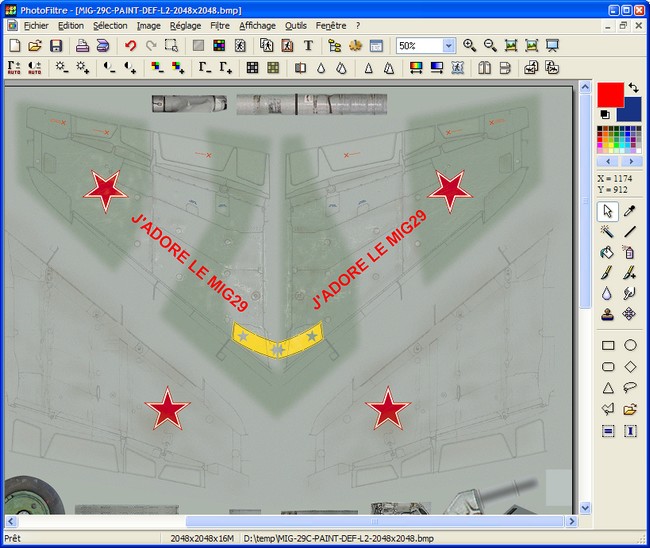Show previous palette colors with left arrow
This screenshot has height=548, width=650.
tap(608, 161)
